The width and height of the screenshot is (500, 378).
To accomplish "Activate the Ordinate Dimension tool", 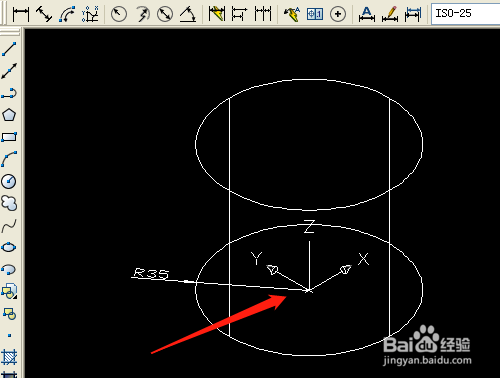I will click(90, 14).
